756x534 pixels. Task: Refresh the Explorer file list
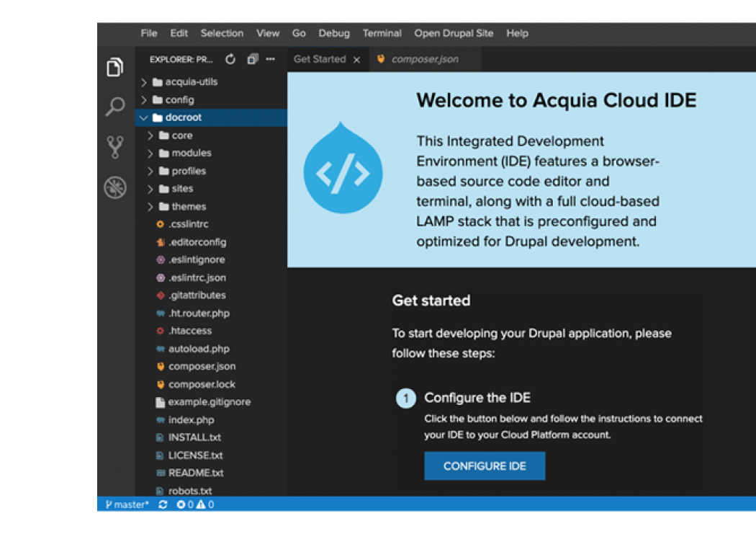[x=230, y=60]
